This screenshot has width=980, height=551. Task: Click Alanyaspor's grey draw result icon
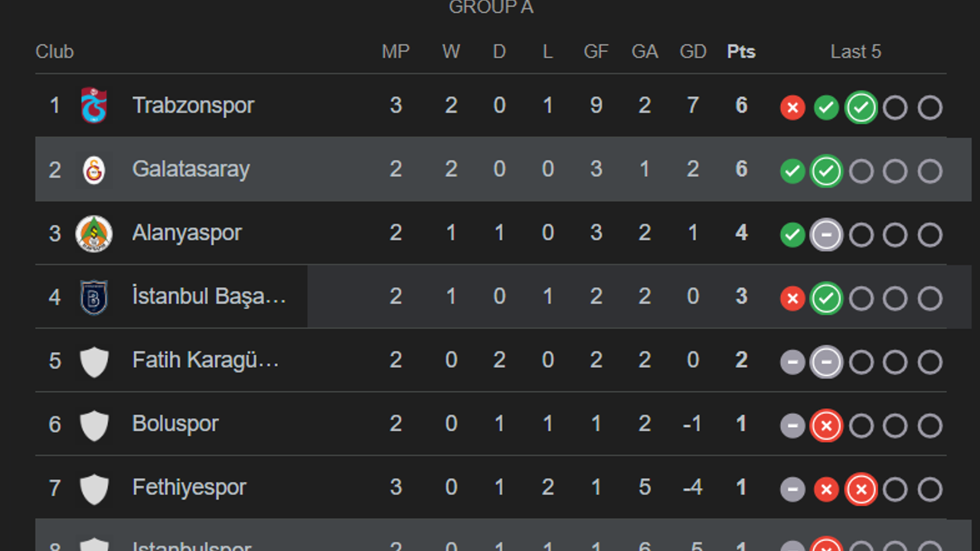tap(826, 235)
